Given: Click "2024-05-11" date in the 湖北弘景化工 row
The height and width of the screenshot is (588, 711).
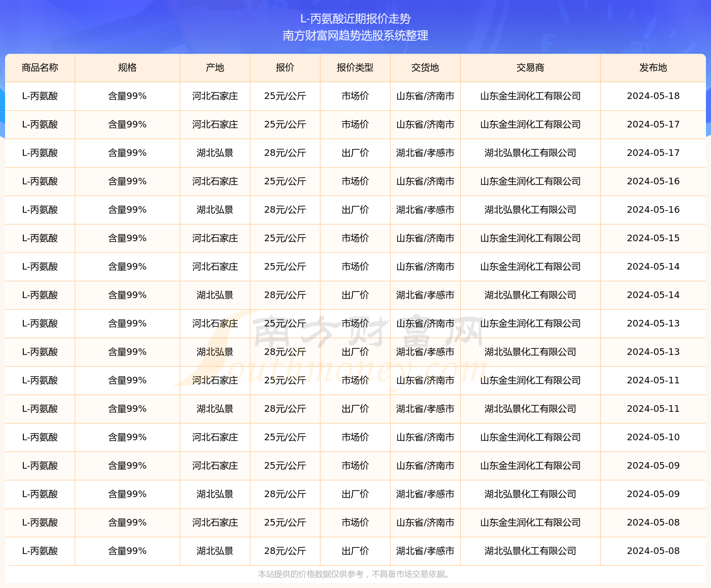Looking at the screenshot, I should point(653,409).
